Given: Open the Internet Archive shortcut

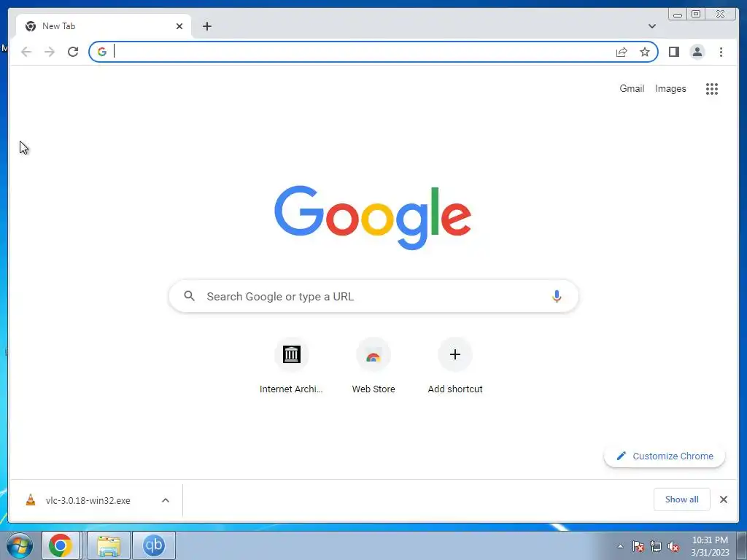Looking at the screenshot, I should (x=291, y=366).
